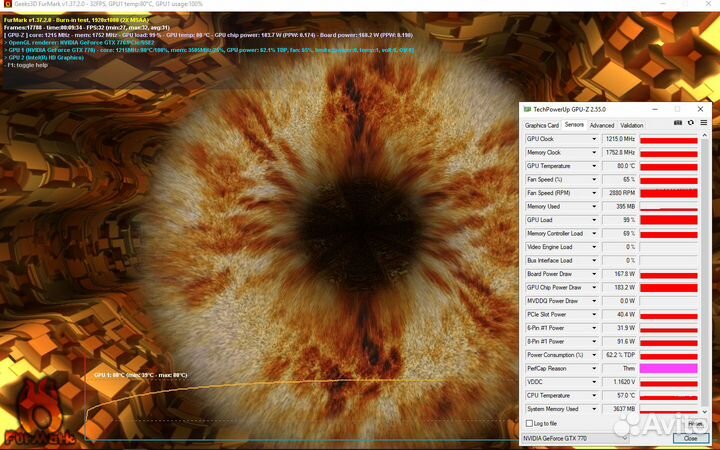
Task: Click the GPU-Z screenshot camera icon
Action: (678, 124)
